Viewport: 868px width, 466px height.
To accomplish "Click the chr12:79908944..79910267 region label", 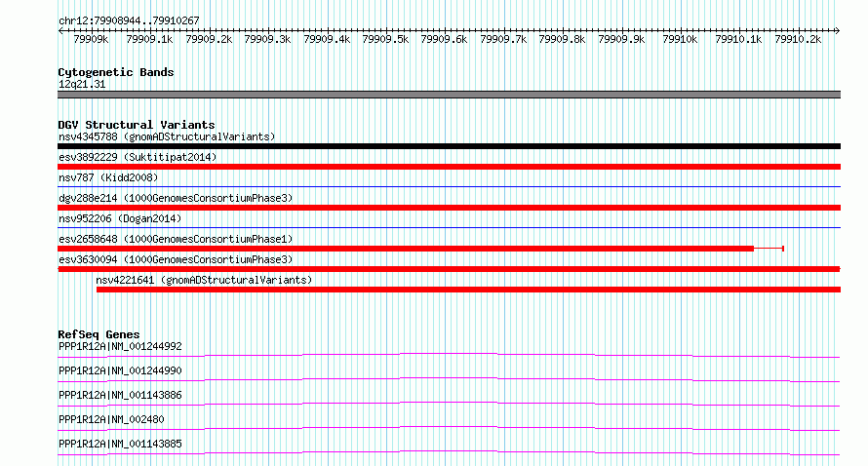I will [129, 20].
